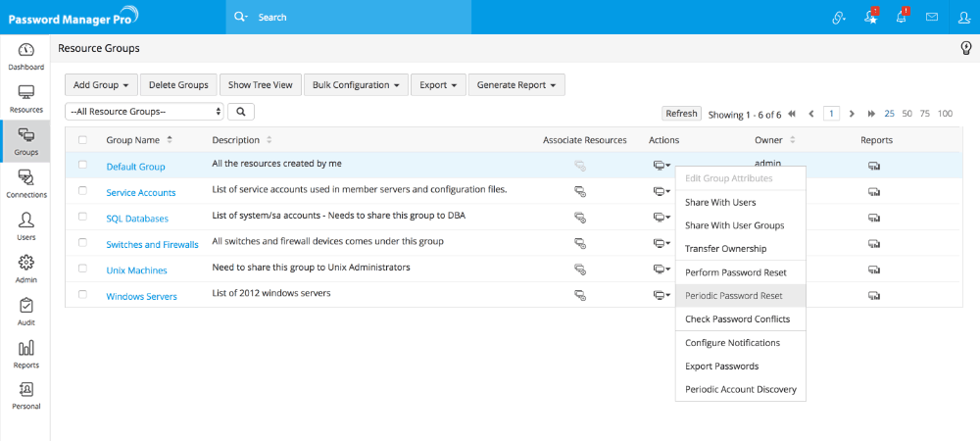Open the Dashboard sidebar icon

click(x=26, y=56)
